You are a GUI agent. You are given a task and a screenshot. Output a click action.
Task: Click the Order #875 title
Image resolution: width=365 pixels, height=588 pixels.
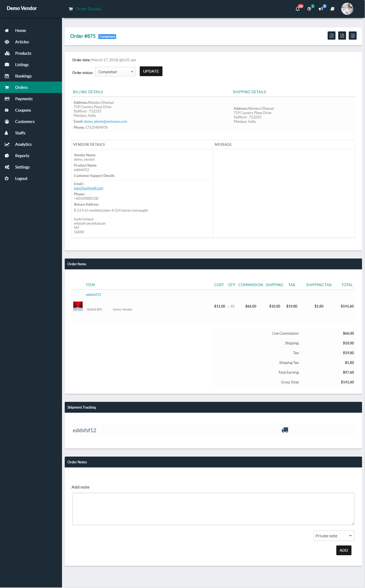(83, 36)
